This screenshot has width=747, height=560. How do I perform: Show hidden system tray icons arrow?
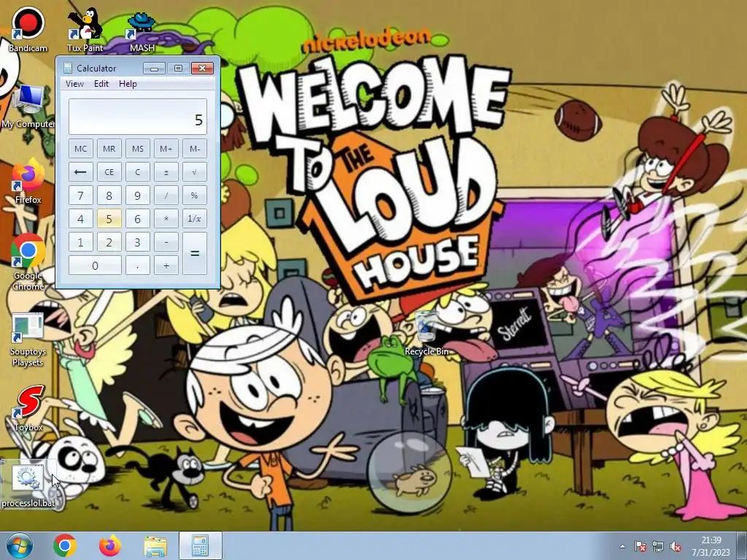click(x=622, y=546)
